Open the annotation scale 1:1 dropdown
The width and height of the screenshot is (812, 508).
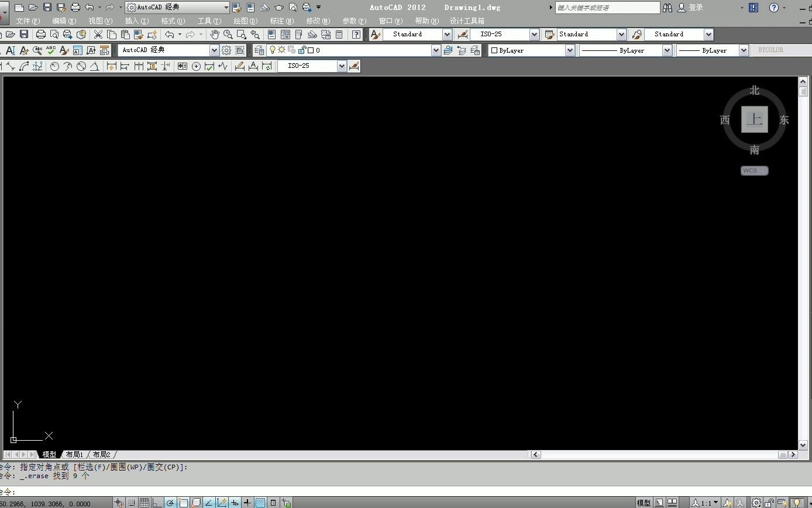[706, 503]
